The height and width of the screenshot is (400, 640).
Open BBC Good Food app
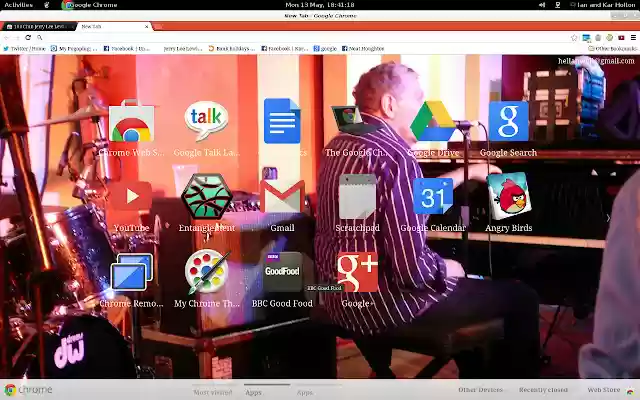pos(282,272)
